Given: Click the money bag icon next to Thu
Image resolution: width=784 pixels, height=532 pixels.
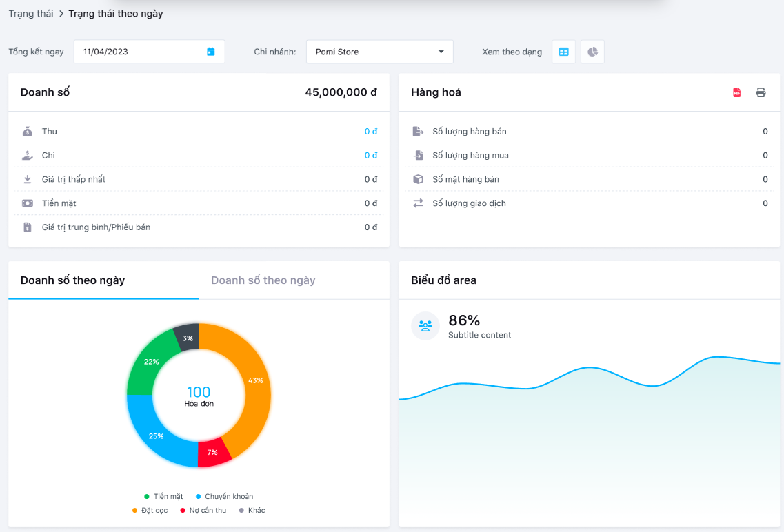Looking at the screenshot, I should click(x=28, y=132).
